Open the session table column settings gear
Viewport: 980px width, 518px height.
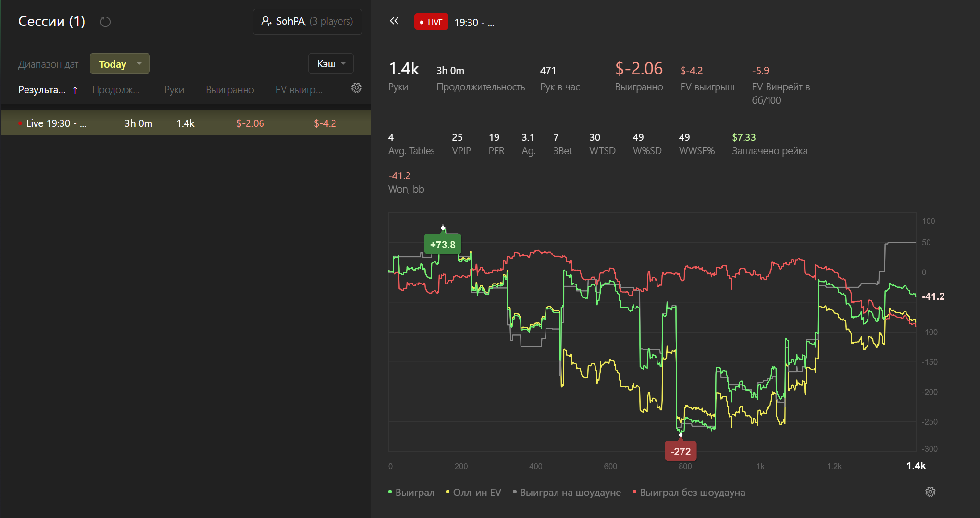pyautogui.click(x=356, y=88)
